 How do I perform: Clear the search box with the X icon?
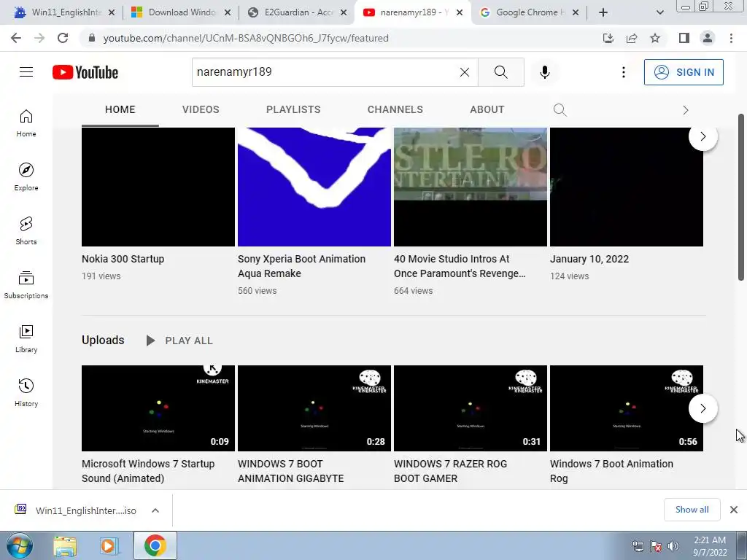(465, 72)
